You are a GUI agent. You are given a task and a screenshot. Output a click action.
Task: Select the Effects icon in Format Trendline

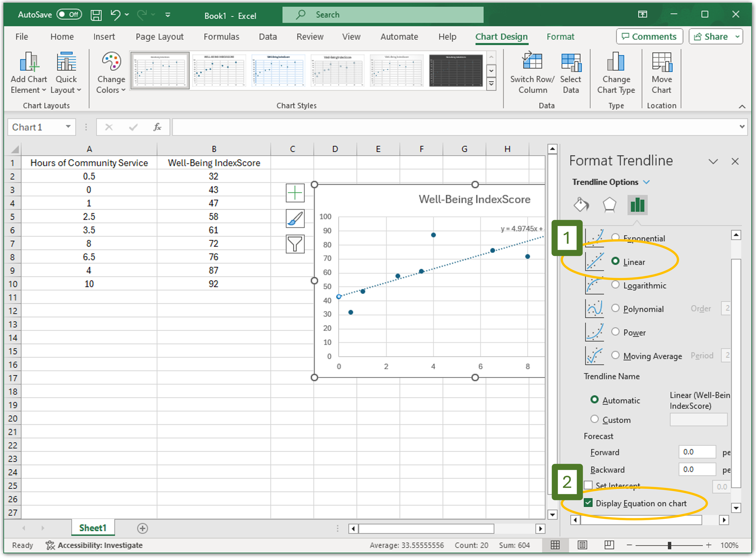[609, 205]
